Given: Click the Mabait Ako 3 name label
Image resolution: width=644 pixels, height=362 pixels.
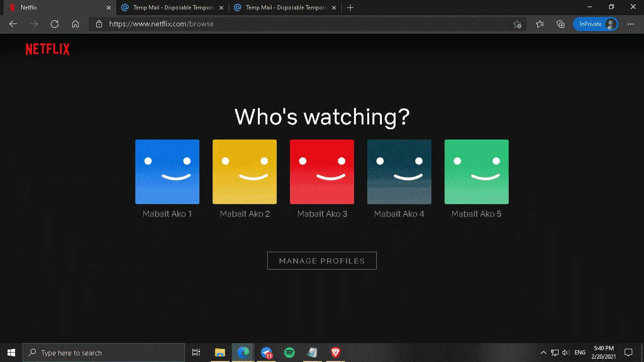Looking at the screenshot, I should (x=322, y=214).
